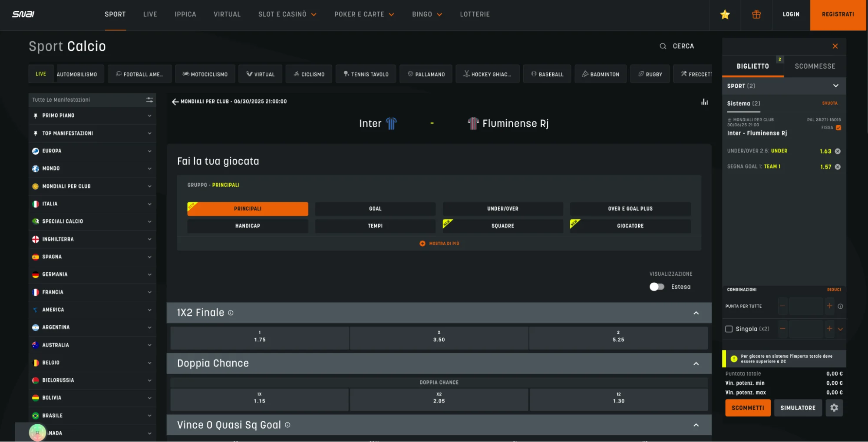Switch to the Scommesse tab
Image resolution: width=868 pixels, height=442 pixels.
815,66
